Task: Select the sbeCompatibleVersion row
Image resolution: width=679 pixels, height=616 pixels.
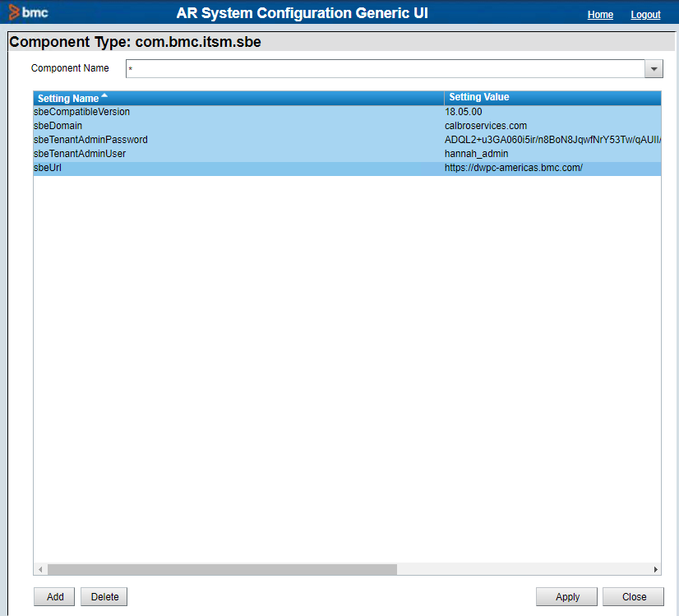Action: pyautogui.click(x=82, y=112)
